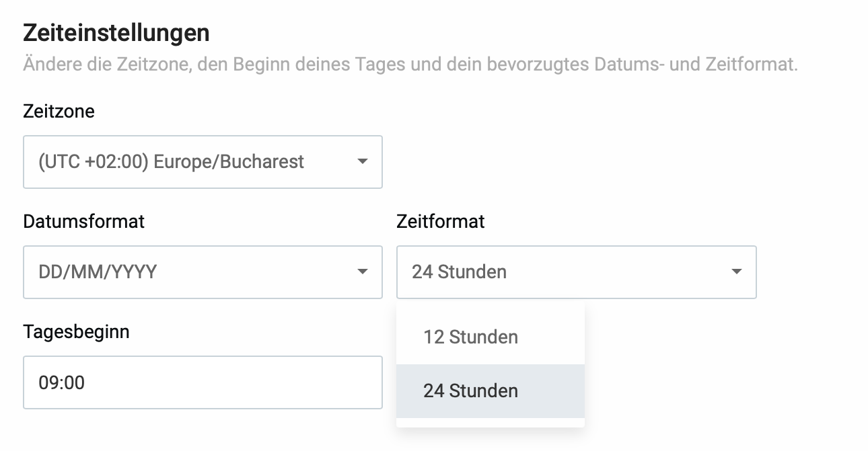Select the "12 Stunden" option
This screenshot has width=868, height=451.
click(x=471, y=337)
